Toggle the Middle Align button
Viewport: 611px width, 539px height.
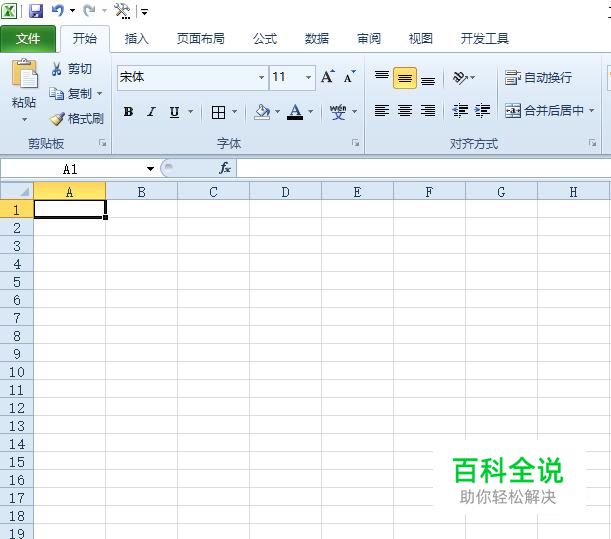[405, 78]
